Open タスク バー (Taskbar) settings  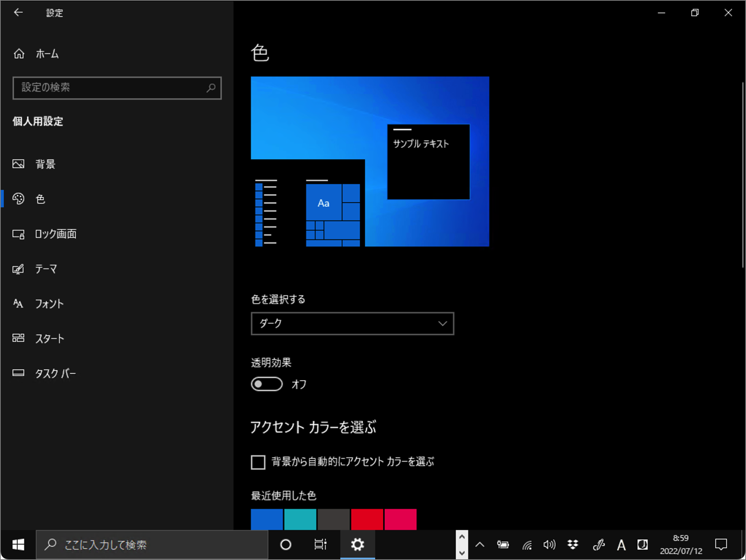point(55,373)
